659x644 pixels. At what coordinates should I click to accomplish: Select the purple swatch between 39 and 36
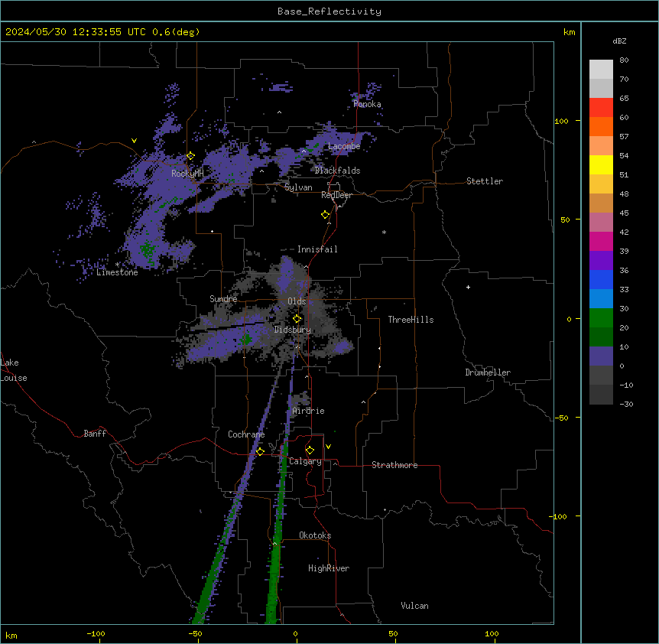click(601, 261)
